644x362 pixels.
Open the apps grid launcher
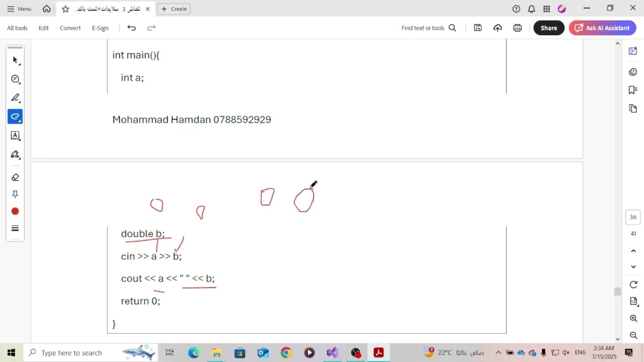[546, 9]
